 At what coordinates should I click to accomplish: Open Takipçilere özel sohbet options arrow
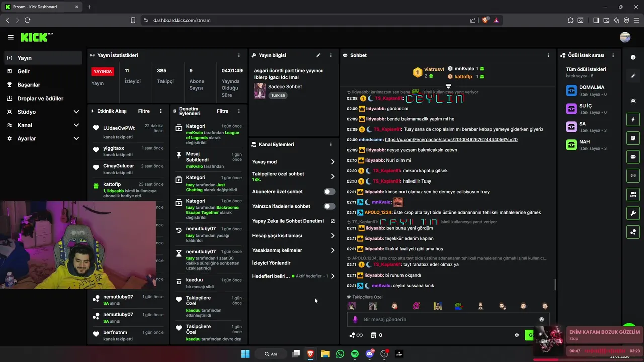333,176
